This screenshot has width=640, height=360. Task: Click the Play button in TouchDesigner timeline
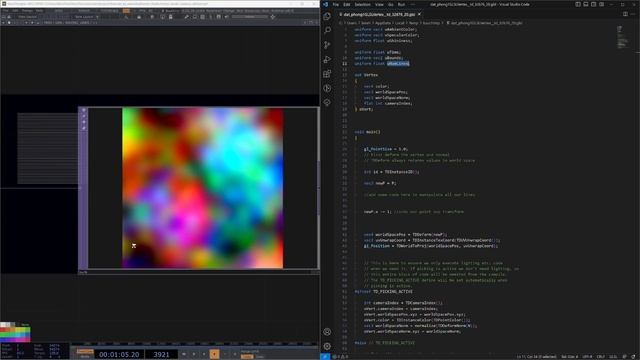pyautogui.click(x=214, y=354)
